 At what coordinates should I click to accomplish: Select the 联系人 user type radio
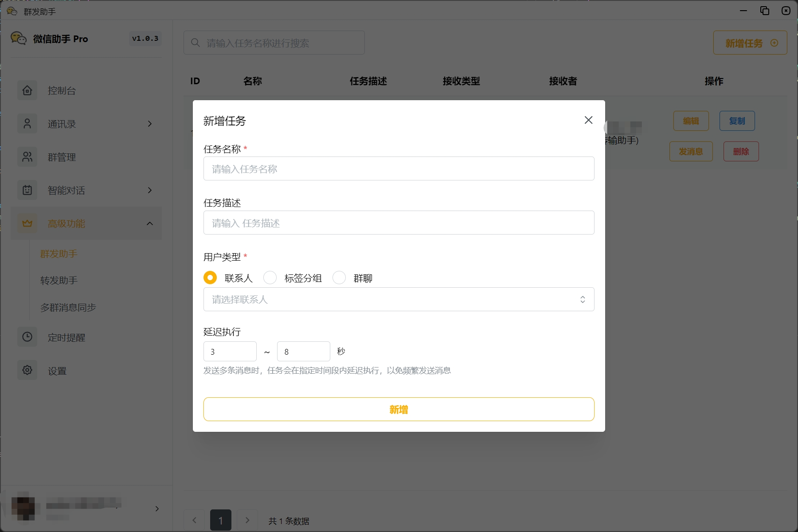tap(210, 278)
